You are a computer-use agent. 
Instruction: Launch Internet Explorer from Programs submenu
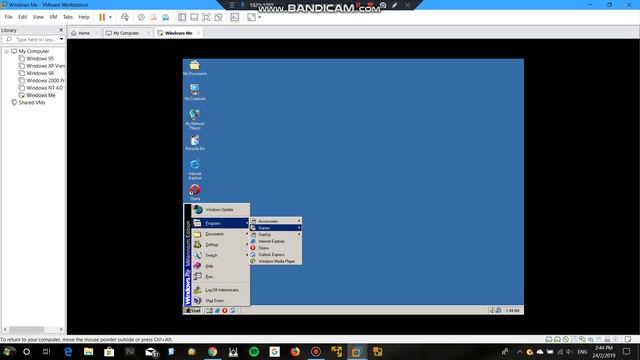click(x=276, y=241)
